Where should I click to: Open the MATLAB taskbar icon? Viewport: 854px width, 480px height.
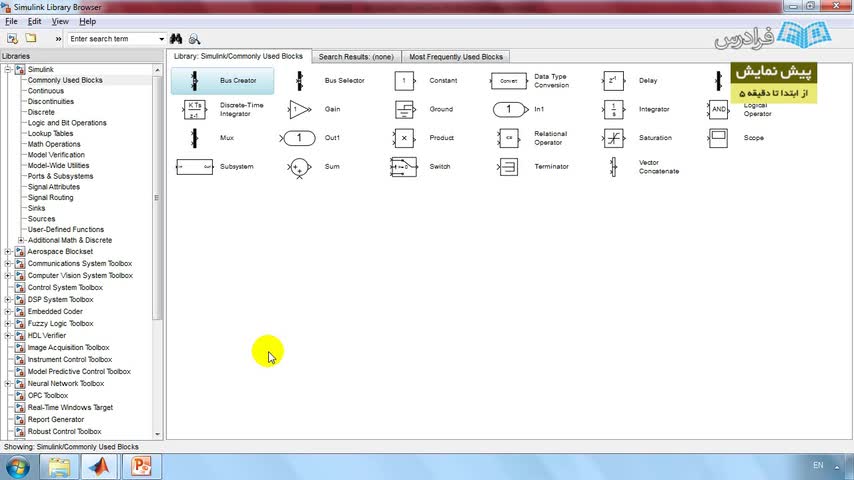(99, 467)
